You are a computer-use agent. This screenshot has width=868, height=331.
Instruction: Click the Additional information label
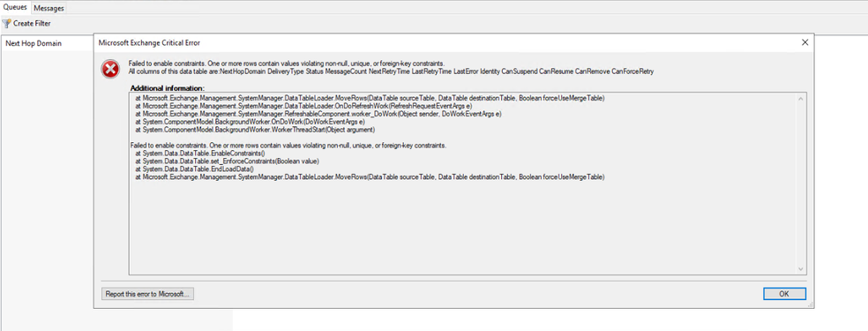click(x=168, y=88)
